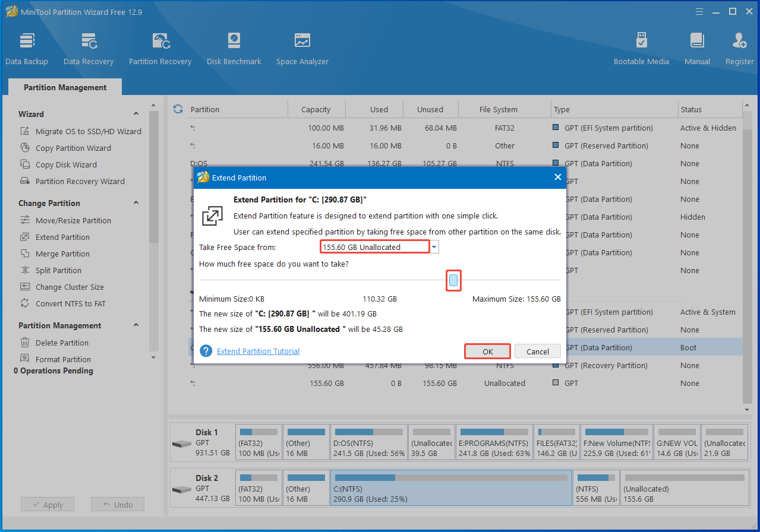Cancel the Extend Partition dialog
760x532 pixels.
click(x=538, y=351)
